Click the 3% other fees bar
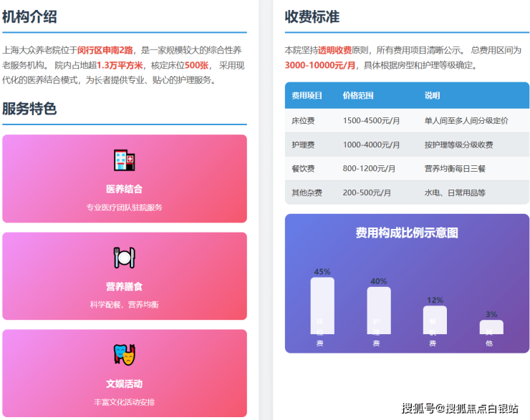530x420 pixels. click(491, 327)
